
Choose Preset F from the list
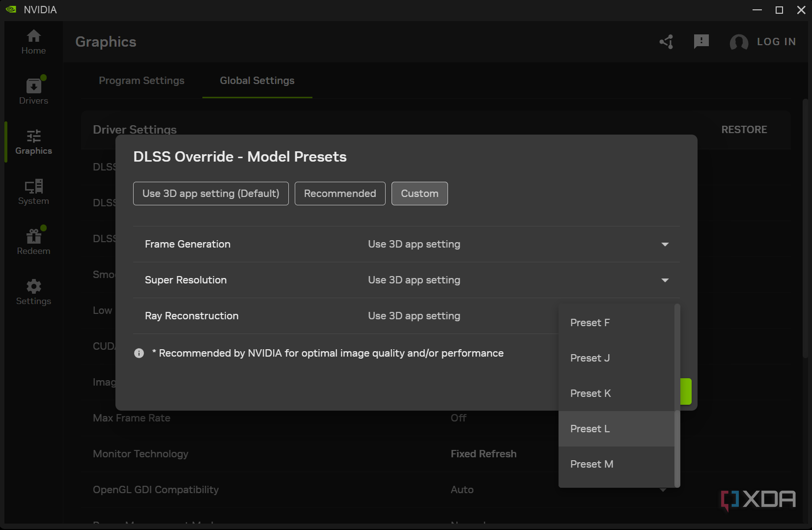(616, 323)
